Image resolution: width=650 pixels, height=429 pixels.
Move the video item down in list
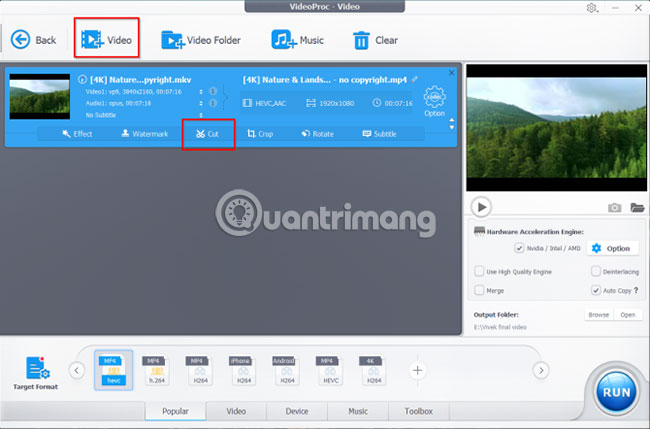point(452,128)
